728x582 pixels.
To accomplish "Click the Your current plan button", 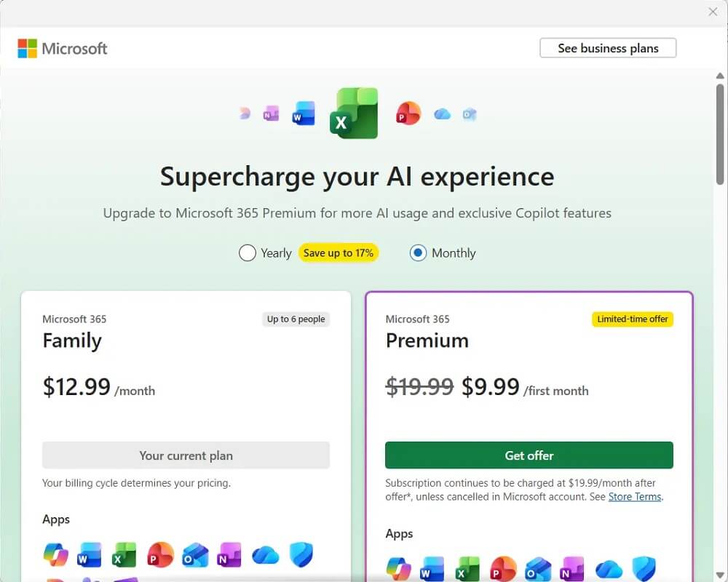I will [186, 455].
